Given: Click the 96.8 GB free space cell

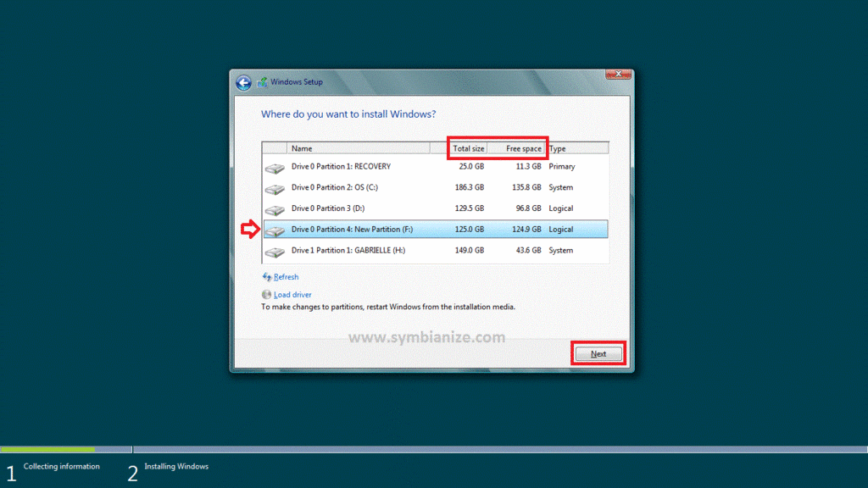Looking at the screenshot, I should [529, 208].
